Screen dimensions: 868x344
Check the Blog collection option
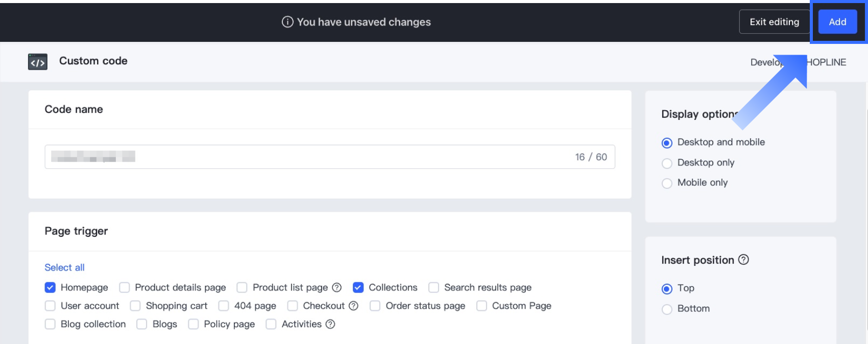click(50, 324)
